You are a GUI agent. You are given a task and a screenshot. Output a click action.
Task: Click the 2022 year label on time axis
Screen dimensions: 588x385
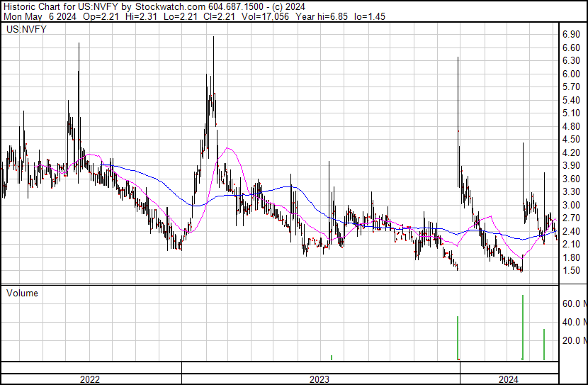pos(89,379)
